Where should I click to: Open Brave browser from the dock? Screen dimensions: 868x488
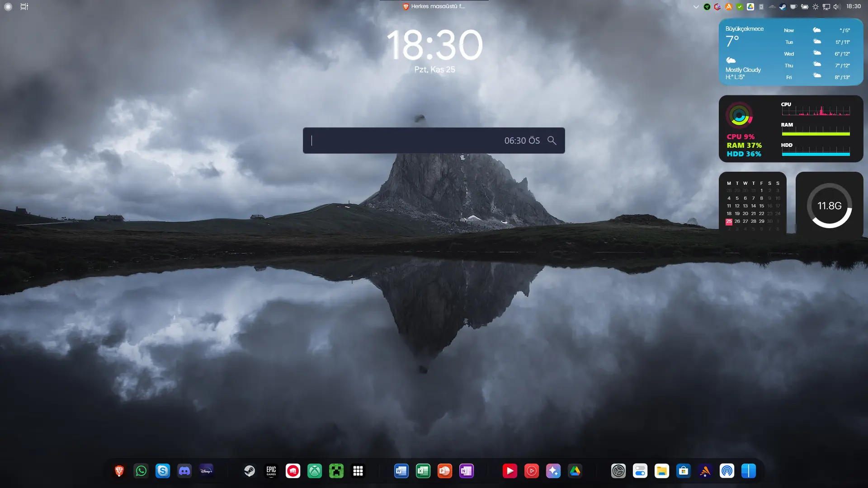point(119,471)
